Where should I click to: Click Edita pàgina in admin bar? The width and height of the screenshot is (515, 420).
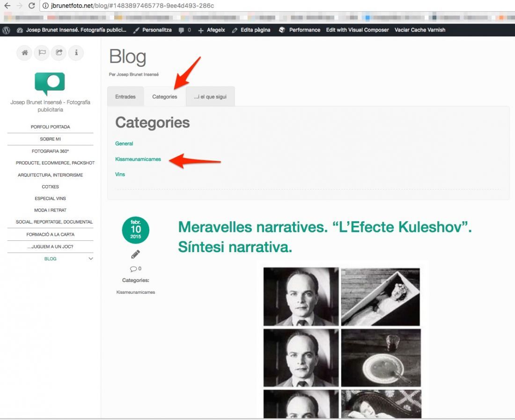pyautogui.click(x=251, y=30)
